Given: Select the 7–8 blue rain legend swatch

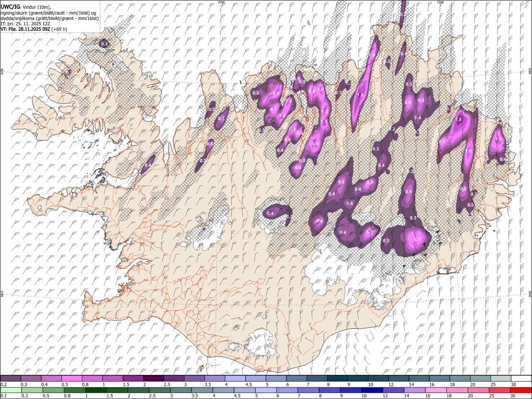Looking at the screenshot, I should 308,390.
